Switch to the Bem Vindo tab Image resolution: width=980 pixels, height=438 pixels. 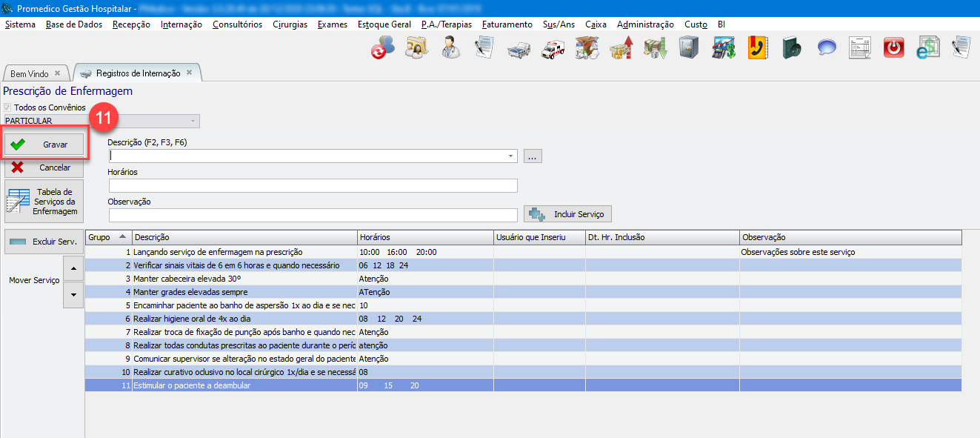30,74
